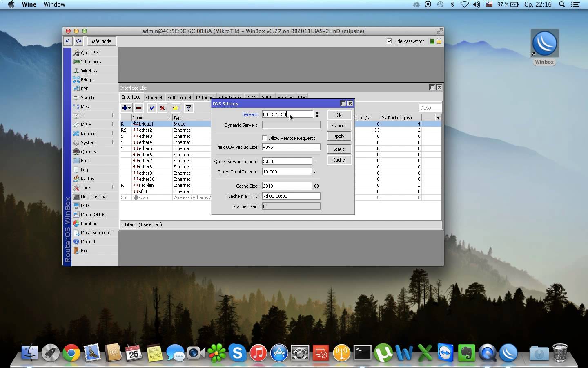Click the blue checkmark Enable button
Image resolution: width=588 pixels, height=368 pixels.
click(151, 108)
